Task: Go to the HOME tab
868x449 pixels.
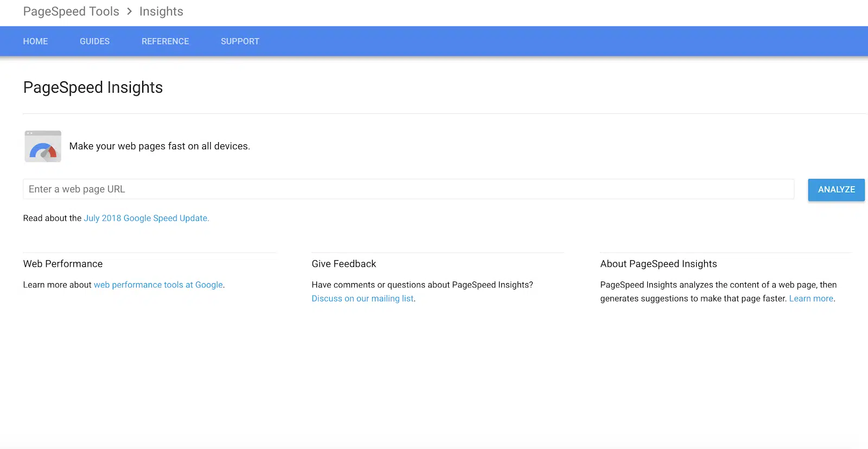Action: [35, 41]
